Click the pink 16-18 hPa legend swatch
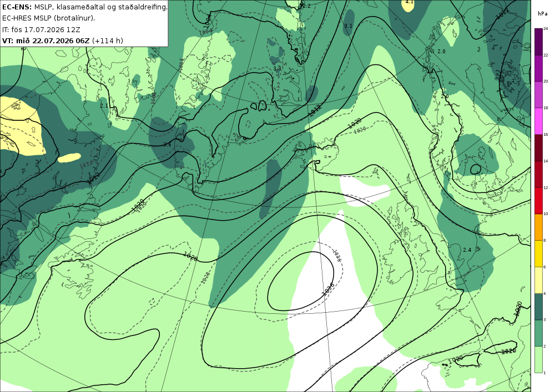The image size is (555, 392). tap(538, 121)
